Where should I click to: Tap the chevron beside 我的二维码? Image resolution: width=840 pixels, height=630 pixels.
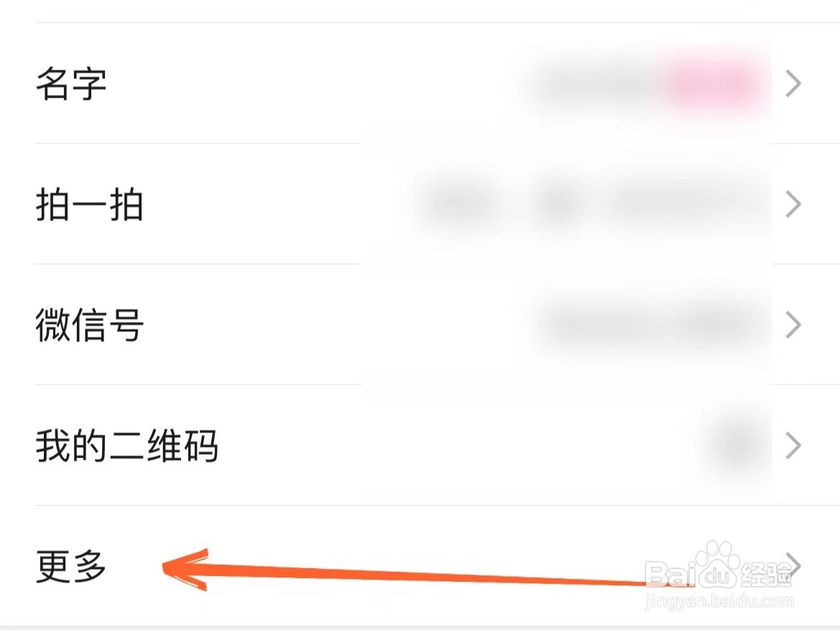(793, 445)
